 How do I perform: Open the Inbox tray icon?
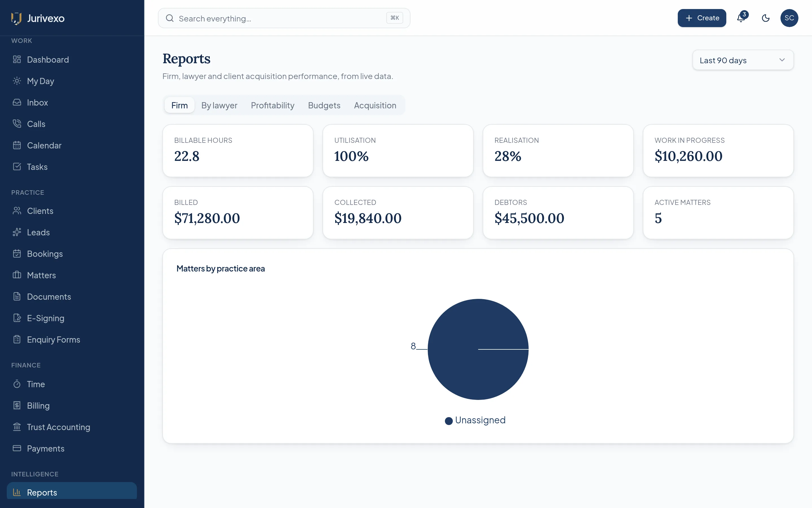click(17, 102)
